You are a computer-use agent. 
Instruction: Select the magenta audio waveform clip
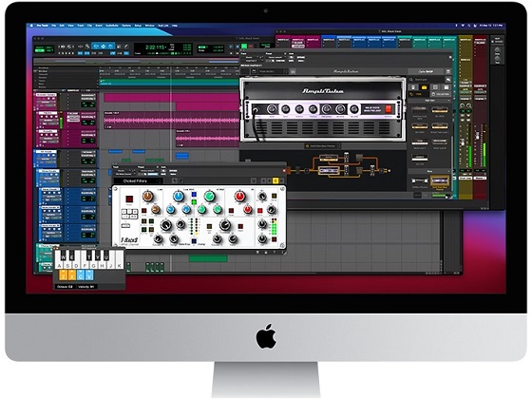tap(171, 121)
